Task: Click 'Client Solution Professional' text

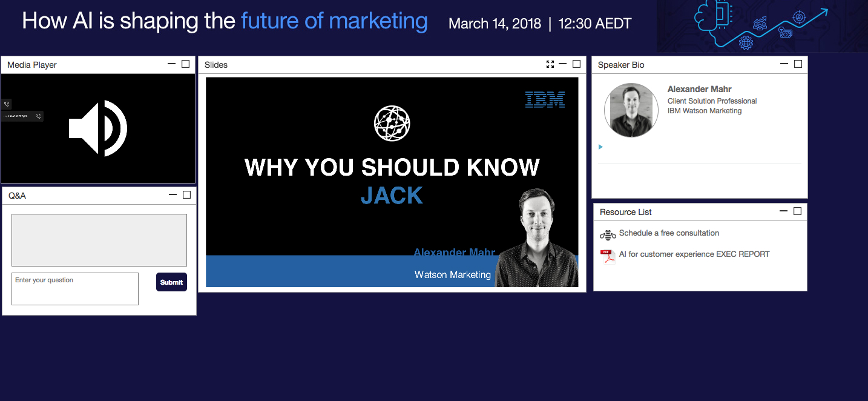Action: [x=712, y=101]
